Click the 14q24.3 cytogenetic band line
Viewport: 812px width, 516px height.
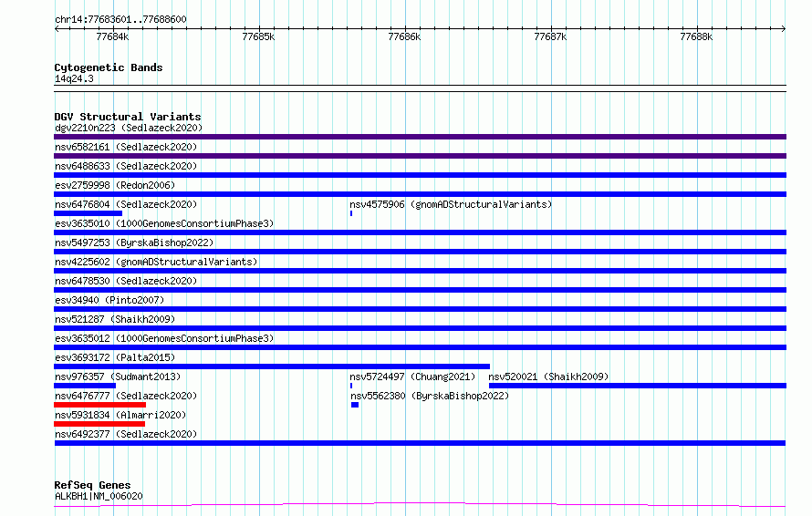[420, 88]
